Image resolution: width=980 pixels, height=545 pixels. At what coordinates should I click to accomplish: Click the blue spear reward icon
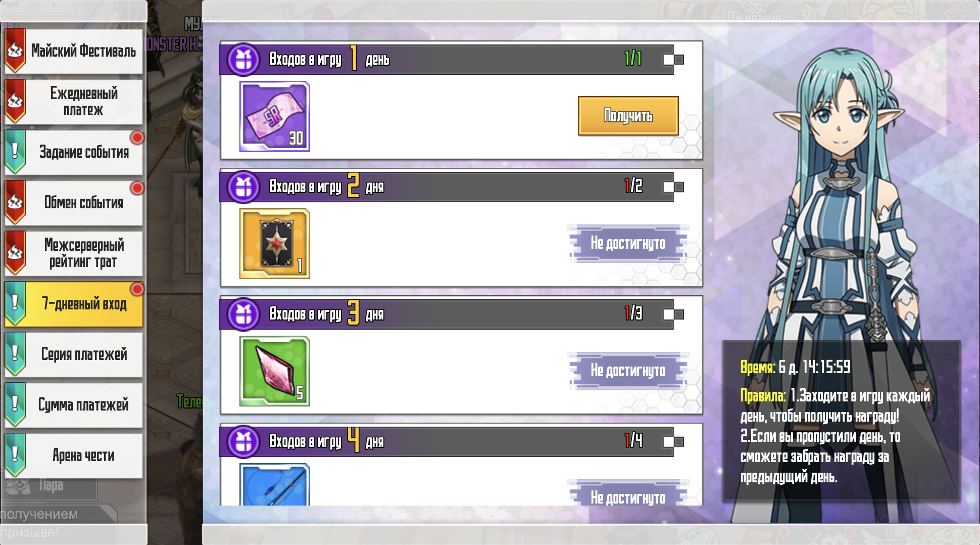pyautogui.click(x=274, y=484)
